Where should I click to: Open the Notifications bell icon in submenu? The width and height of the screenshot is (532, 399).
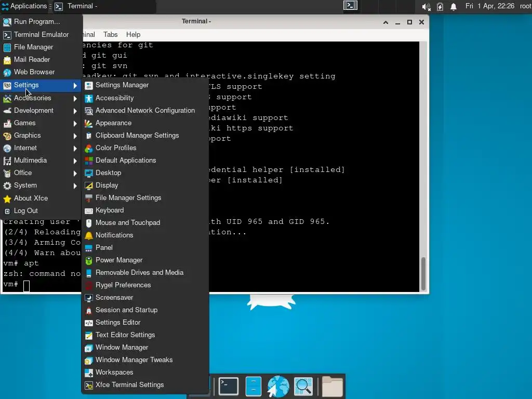point(88,235)
